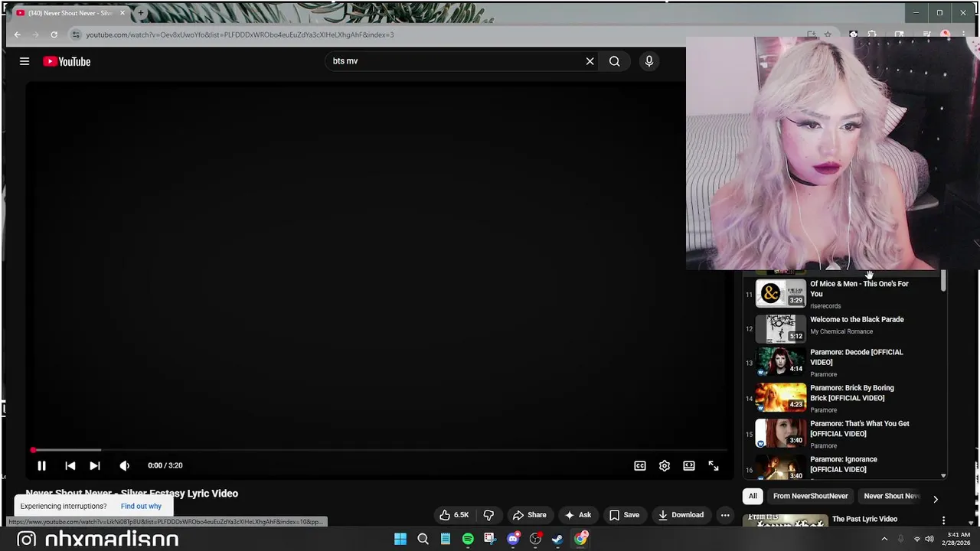The image size is (980, 551).
Task: Seek along the red video progress bar
Action: [x=379, y=450]
